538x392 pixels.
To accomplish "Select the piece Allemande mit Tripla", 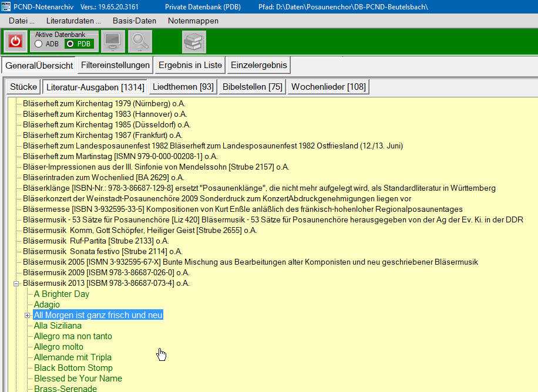I will tap(72, 358).
